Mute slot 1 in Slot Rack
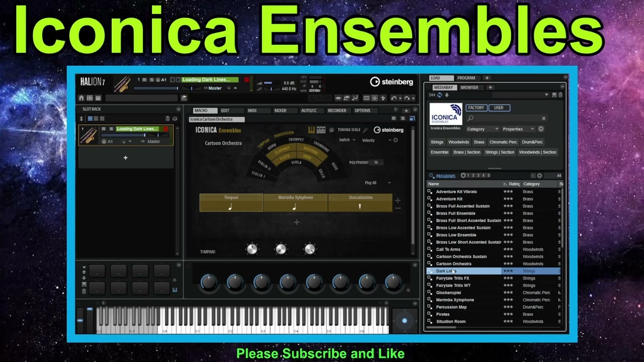Image resolution: width=644 pixels, height=362 pixels. [x=104, y=129]
